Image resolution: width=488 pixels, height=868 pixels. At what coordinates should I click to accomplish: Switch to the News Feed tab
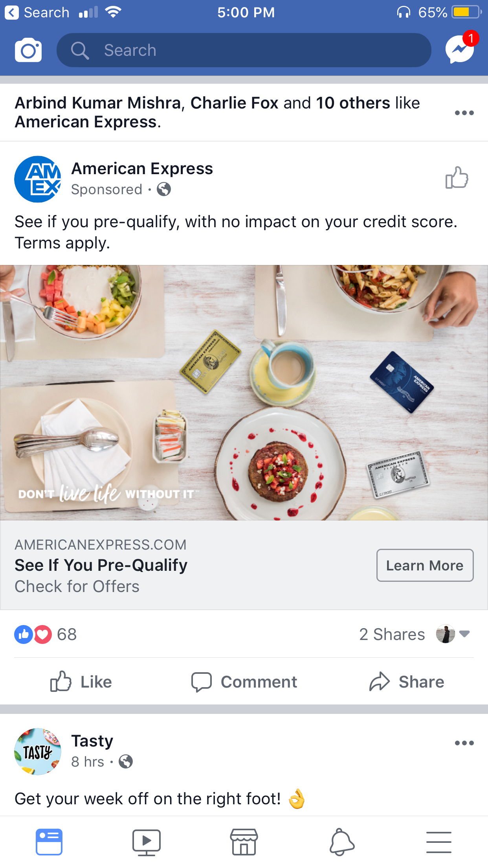pyautogui.click(x=49, y=842)
